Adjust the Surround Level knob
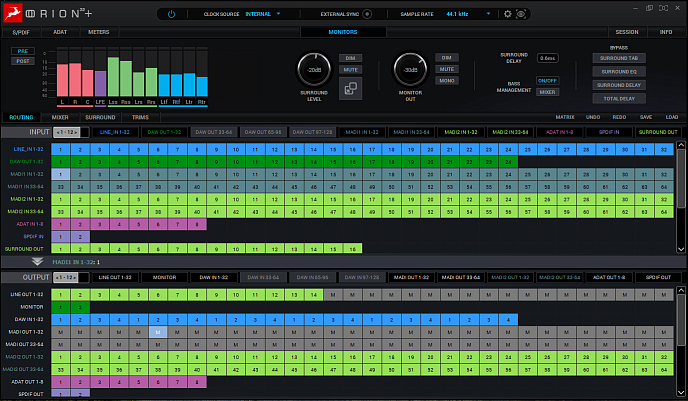This screenshot has width=688, height=401. 315,70
